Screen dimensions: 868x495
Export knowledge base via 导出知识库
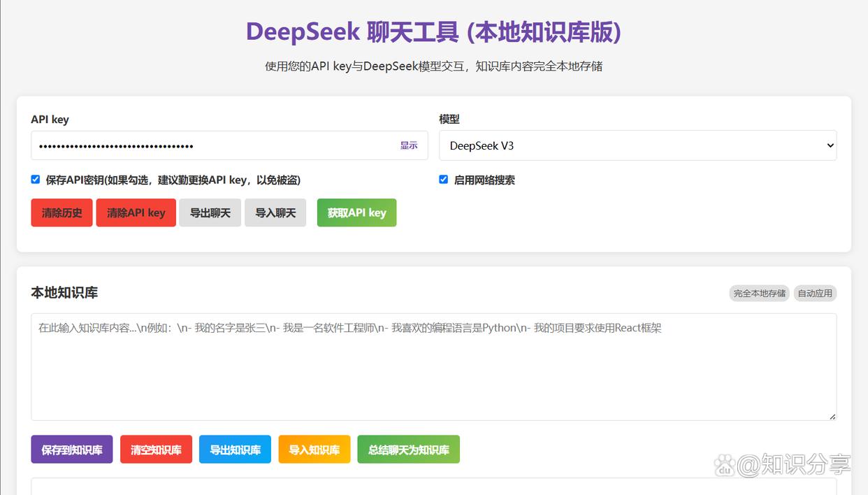point(235,450)
